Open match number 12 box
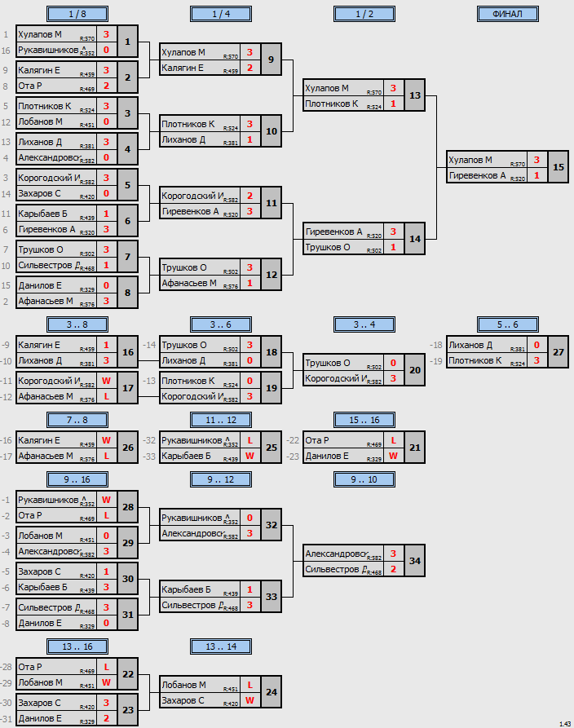The height and width of the screenshot is (728, 574). point(272,275)
